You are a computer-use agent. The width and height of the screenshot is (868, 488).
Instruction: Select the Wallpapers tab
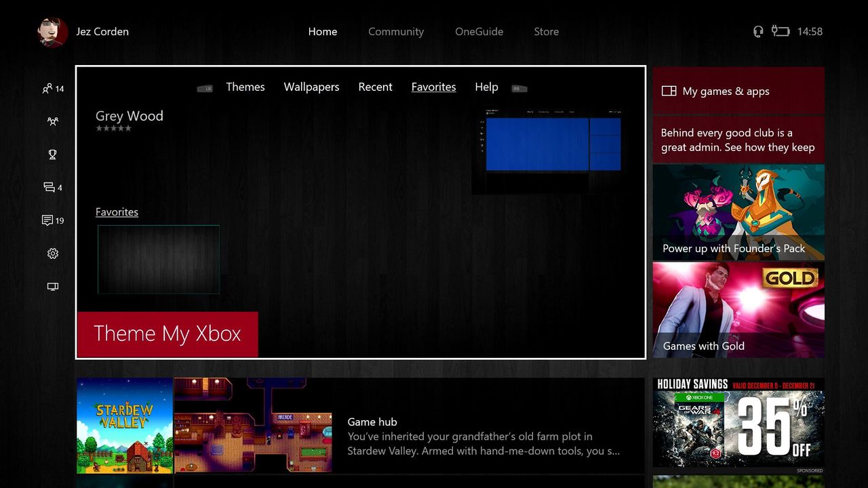pyautogui.click(x=311, y=87)
